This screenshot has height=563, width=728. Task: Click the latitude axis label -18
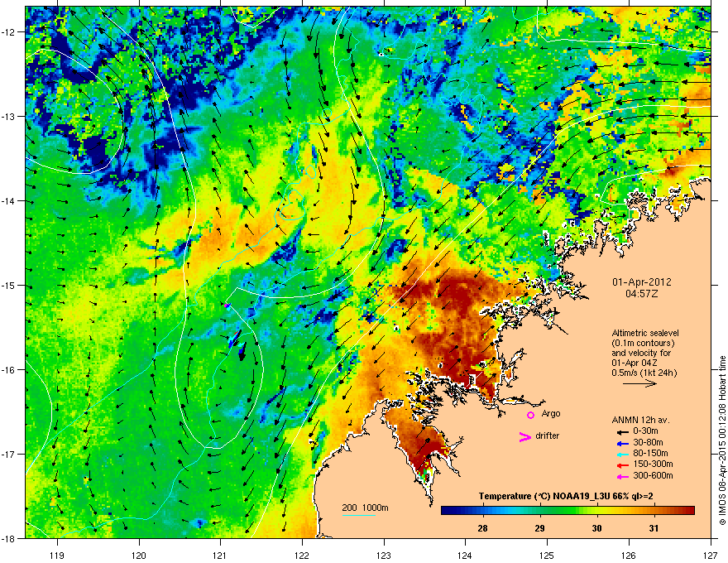point(9,538)
